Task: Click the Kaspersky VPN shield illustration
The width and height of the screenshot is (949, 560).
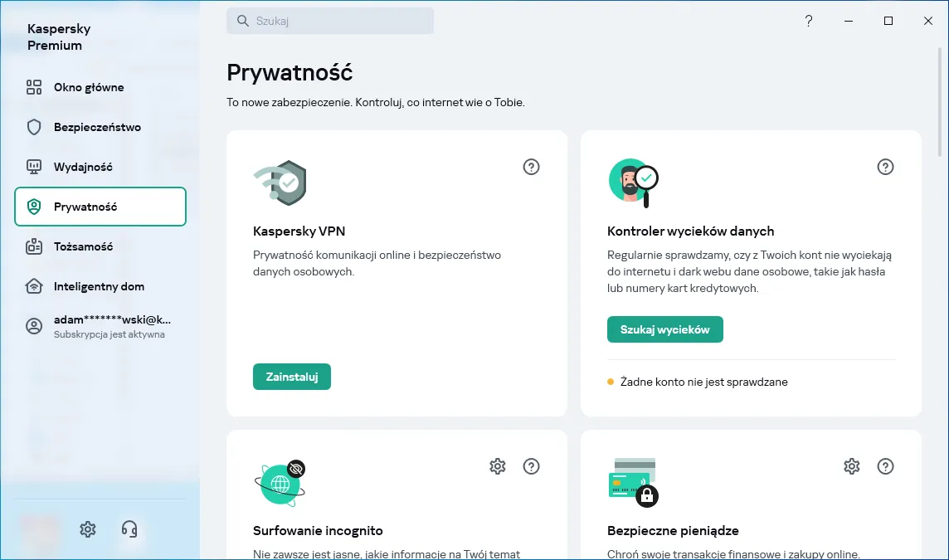Action: 280,183
